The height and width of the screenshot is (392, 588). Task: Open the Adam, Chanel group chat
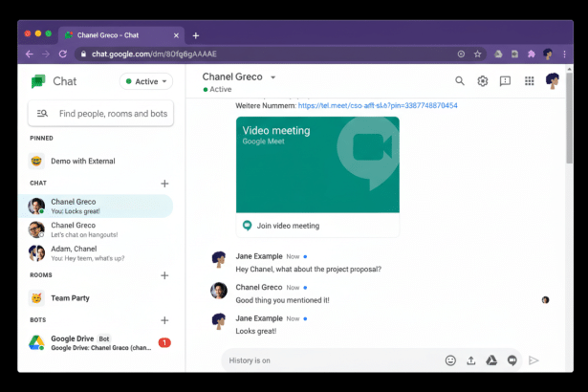(x=97, y=253)
